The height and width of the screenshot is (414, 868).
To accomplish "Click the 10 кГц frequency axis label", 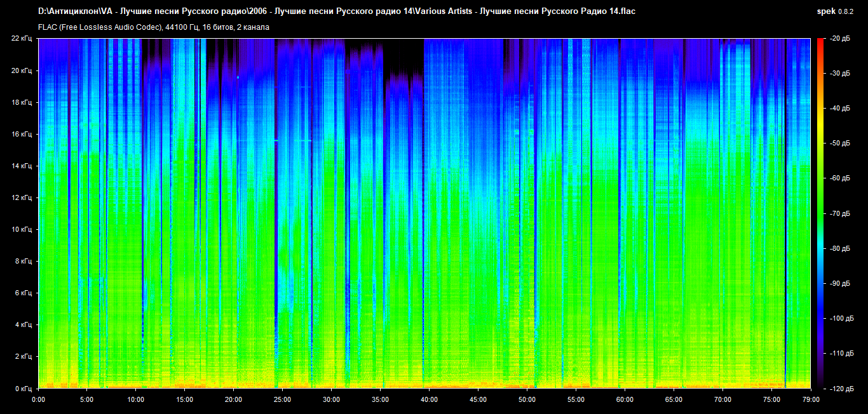I will coord(22,229).
